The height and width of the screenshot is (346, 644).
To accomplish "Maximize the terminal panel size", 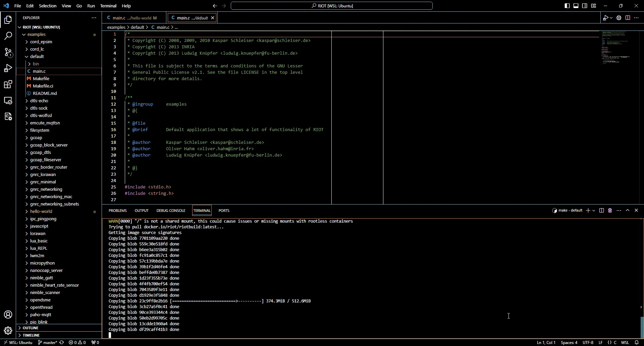I will [x=628, y=211].
